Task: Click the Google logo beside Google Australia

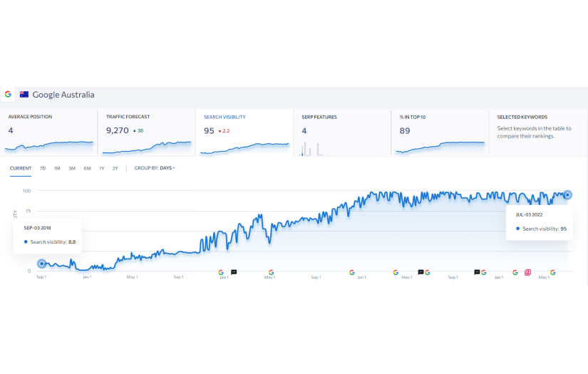Action: [x=8, y=95]
